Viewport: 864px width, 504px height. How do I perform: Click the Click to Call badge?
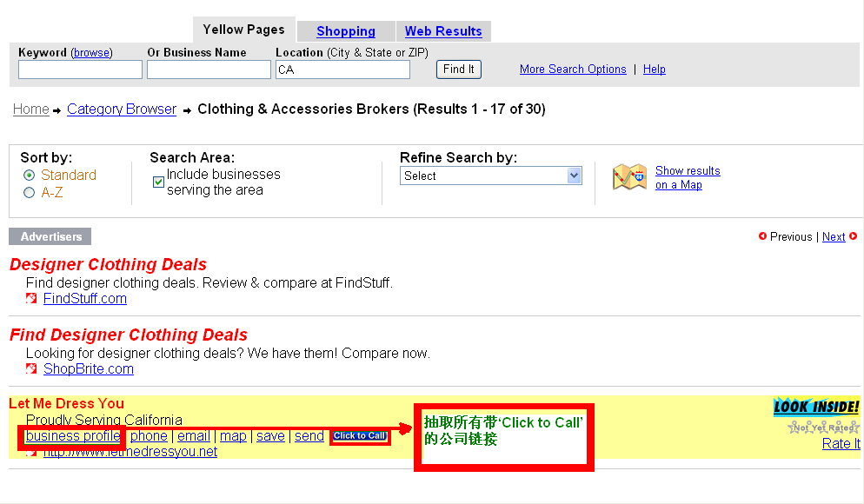360,436
